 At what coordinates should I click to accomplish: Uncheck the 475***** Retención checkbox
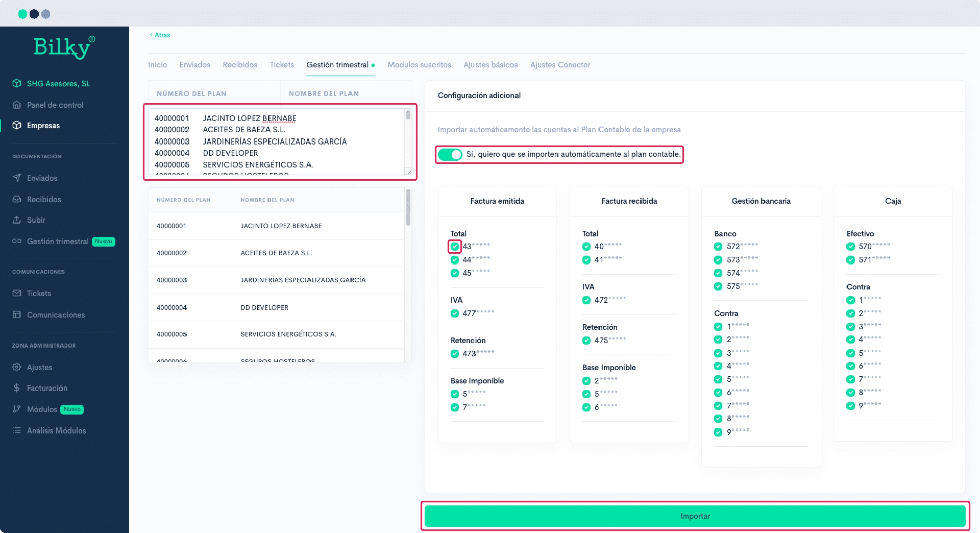tap(586, 341)
